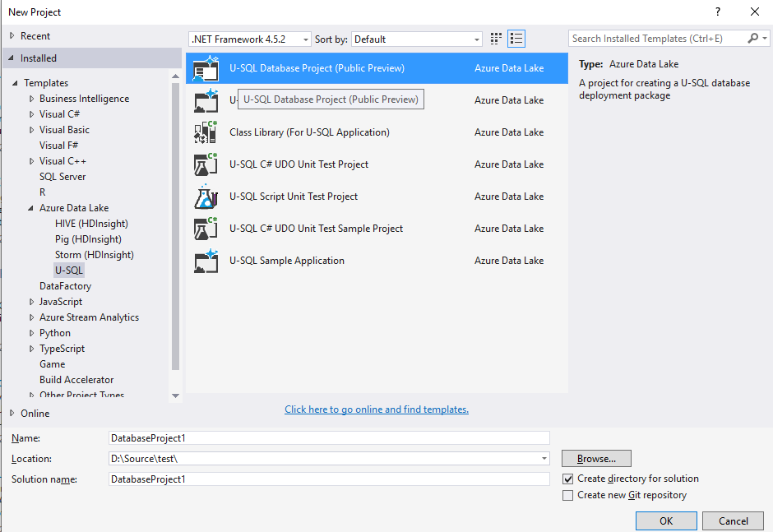The height and width of the screenshot is (532, 773).
Task: Enable Create new Git repository
Action: click(x=567, y=495)
